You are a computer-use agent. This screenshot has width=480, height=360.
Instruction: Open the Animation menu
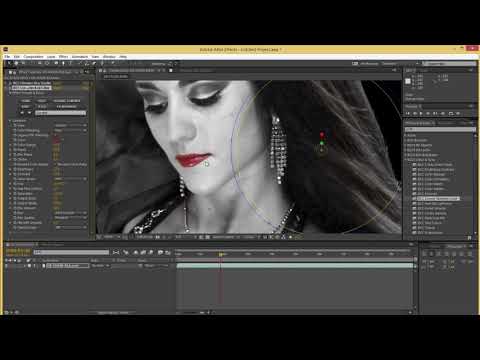coord(80,57)
